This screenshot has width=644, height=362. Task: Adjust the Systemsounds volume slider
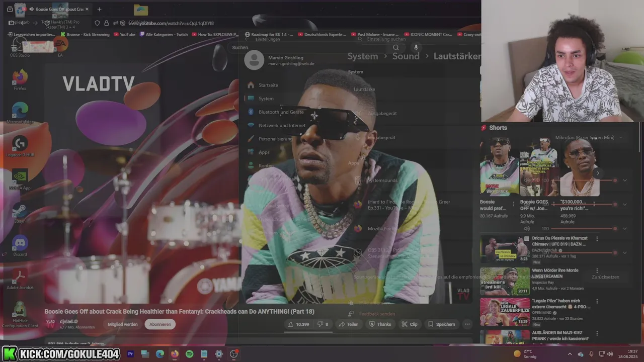pos(585,180)
